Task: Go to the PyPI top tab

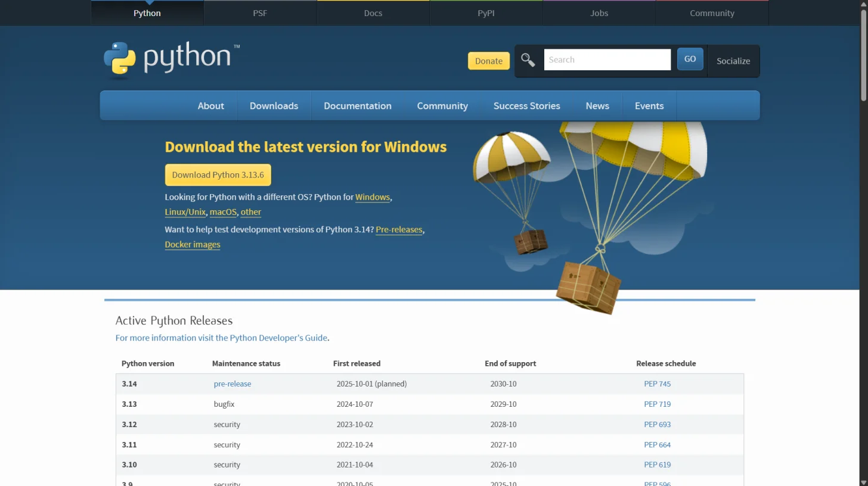Action: coord(486,13)
